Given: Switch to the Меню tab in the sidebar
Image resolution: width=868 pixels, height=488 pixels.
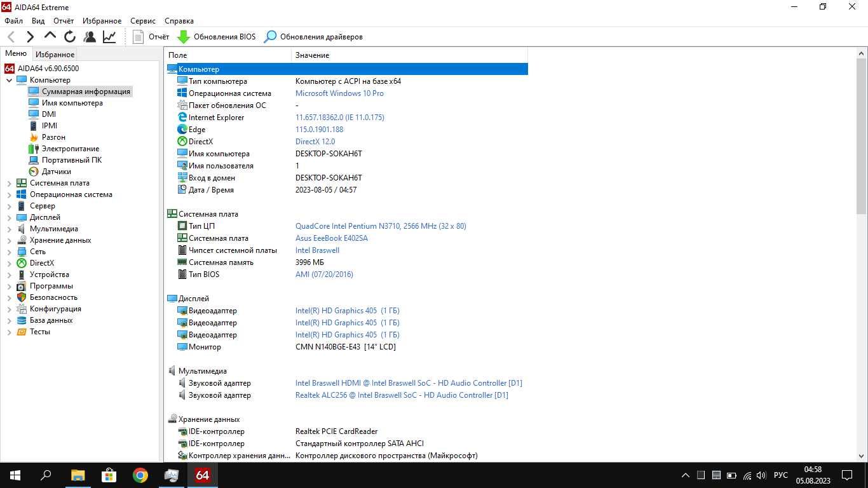Looking at the screenshot, I should point(16,54).
